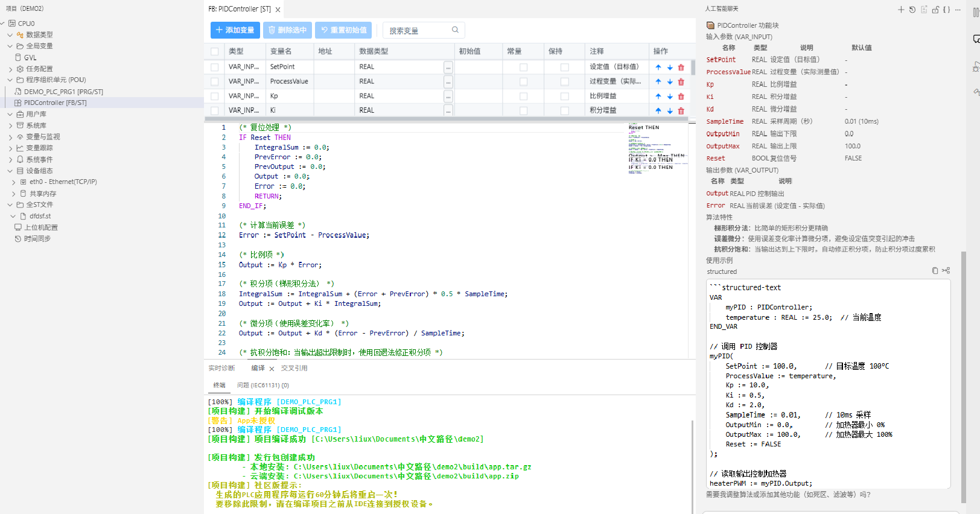Switch to the 实时诊断 tab

(x=221, y=368)
